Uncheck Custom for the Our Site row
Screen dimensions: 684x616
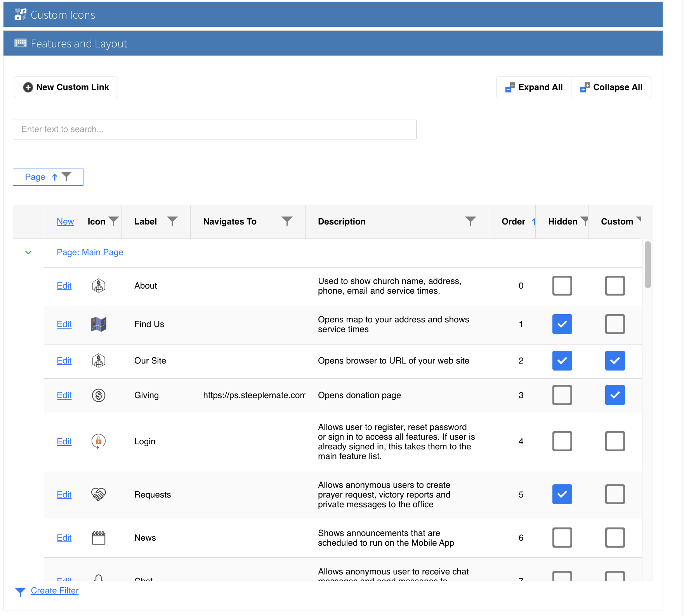coord(615,360)
